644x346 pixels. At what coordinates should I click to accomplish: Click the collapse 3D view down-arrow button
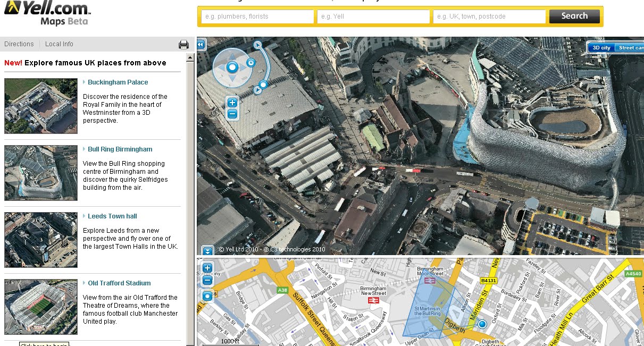[207, 250]
